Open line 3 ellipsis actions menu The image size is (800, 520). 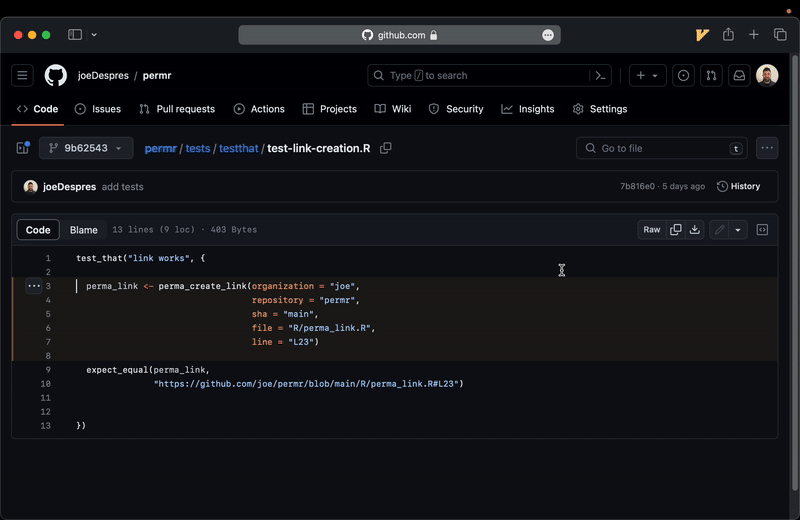pos(34,286)
